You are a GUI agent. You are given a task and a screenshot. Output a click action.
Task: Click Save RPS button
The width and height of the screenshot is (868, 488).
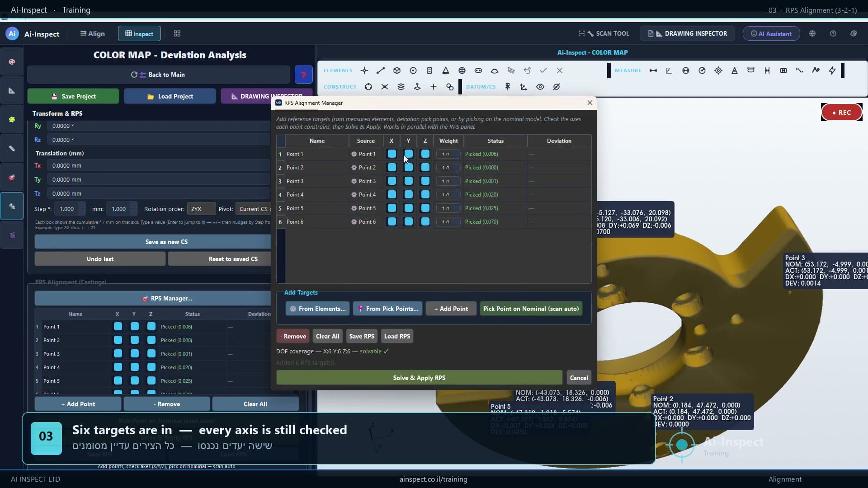pos(362,336)
